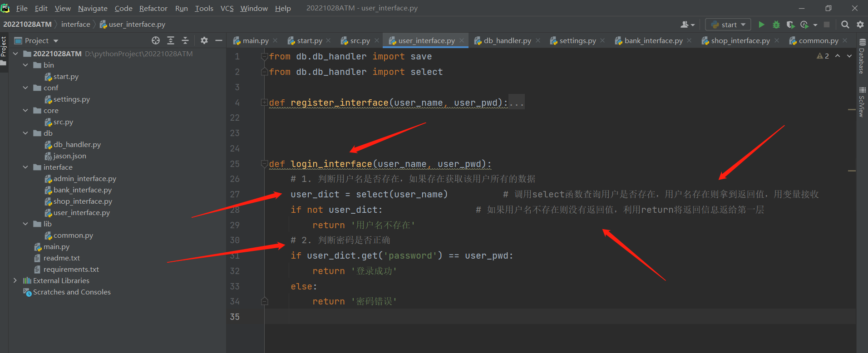Click the folded ellipsis after register_interface
The height and width of the screenshot is (353, 868).
(x=517, y=103)
